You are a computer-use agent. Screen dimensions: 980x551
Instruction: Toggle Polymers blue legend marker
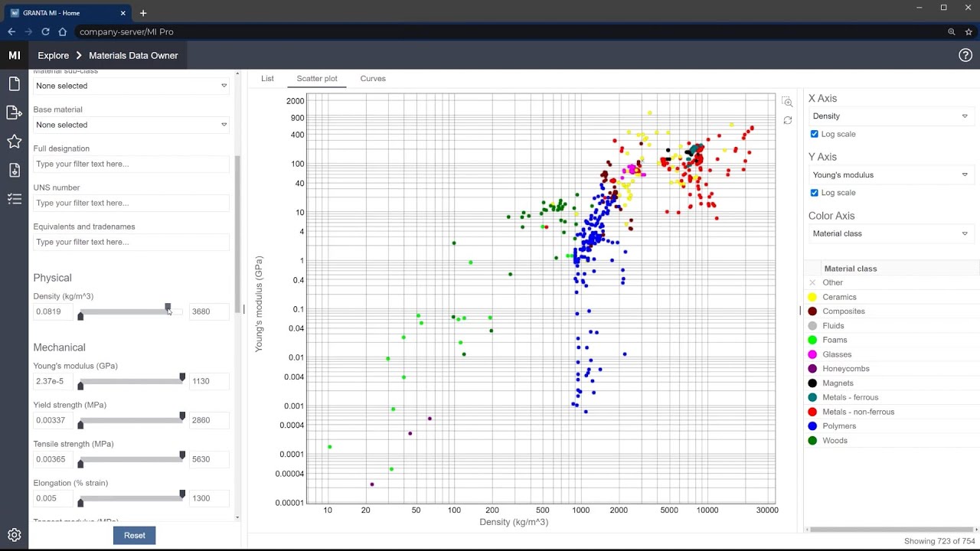point(812,426)
